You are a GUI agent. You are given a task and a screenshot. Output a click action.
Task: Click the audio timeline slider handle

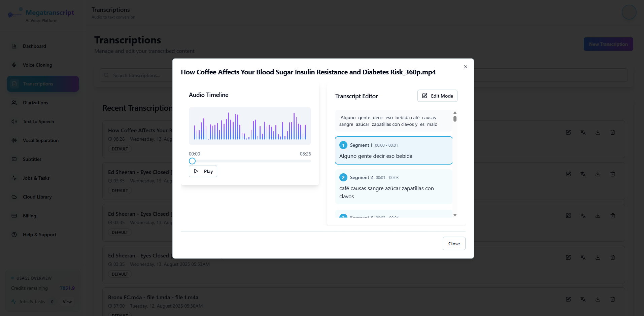[192, 161]
